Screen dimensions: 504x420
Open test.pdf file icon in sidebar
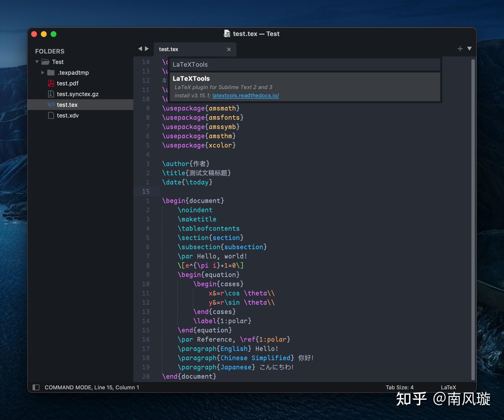[x=51, y=83]
